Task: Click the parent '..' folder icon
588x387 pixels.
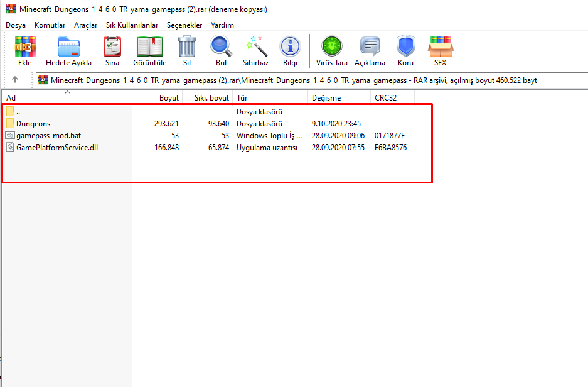Action: [10, 111]
